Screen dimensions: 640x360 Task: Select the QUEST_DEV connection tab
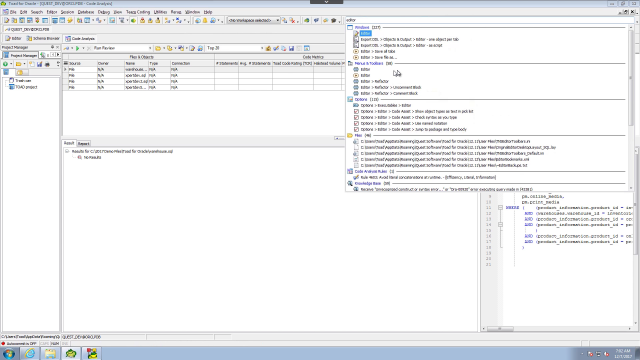[x=27, y=29]
